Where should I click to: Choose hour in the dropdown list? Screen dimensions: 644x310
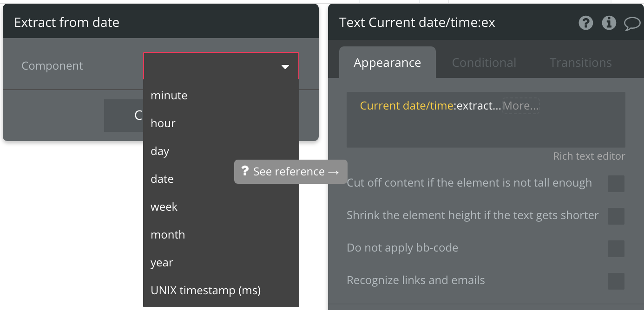pos(163,123)
